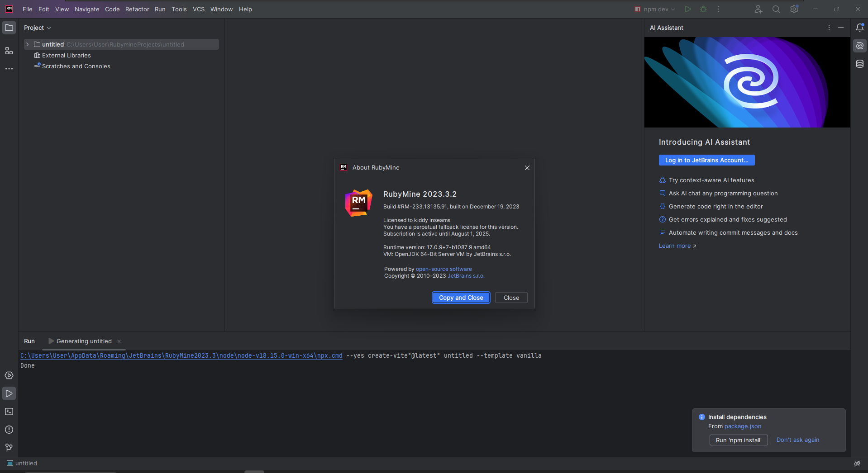868x473 pixels.
Task: Open the View menu
Action: 62,9
